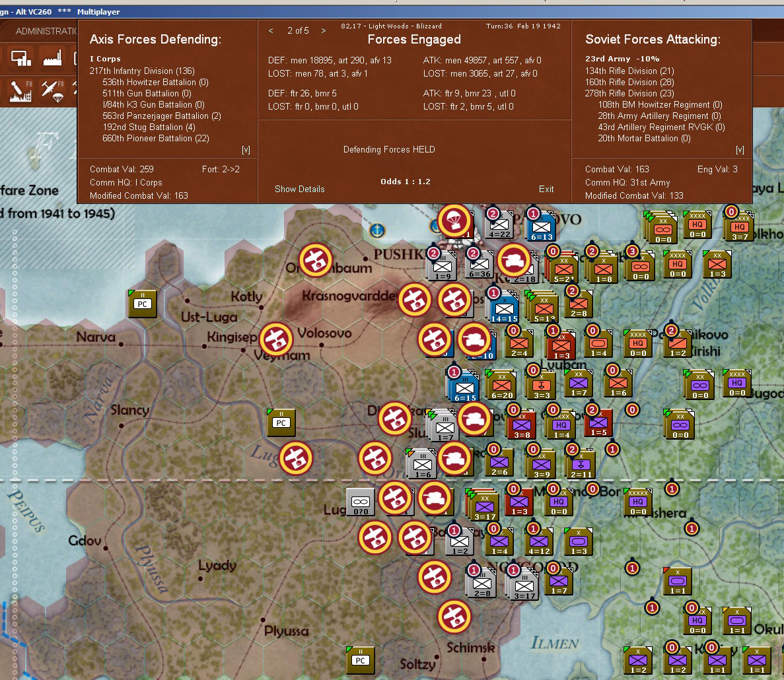The width and height of the screenshot is (784, 680).
Task: Select the blue 6=13 unit counter
Action: 542,227
